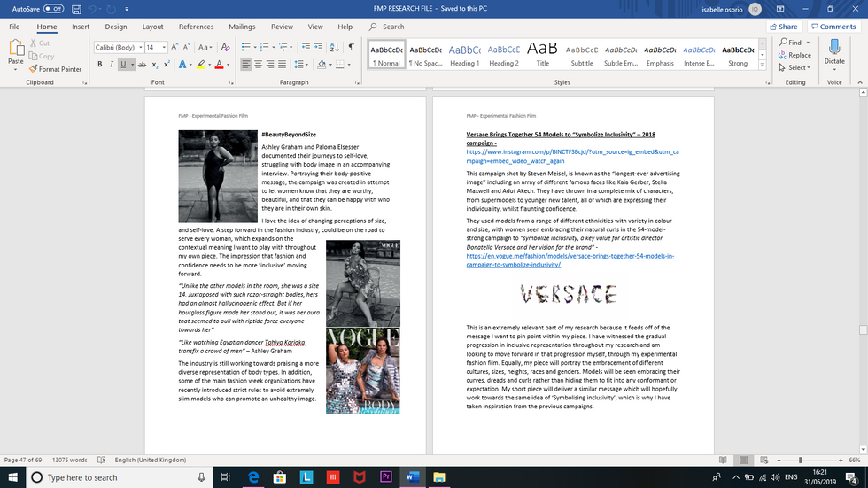Toggle Superscript formatting
The width and height of the screenshot is (868, 488).
[x=167, y=64]
